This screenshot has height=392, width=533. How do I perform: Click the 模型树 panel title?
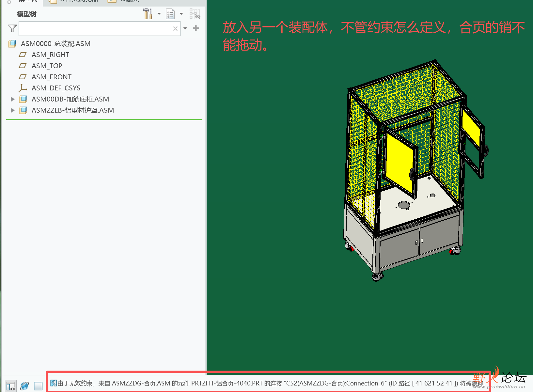coord(26,14)
